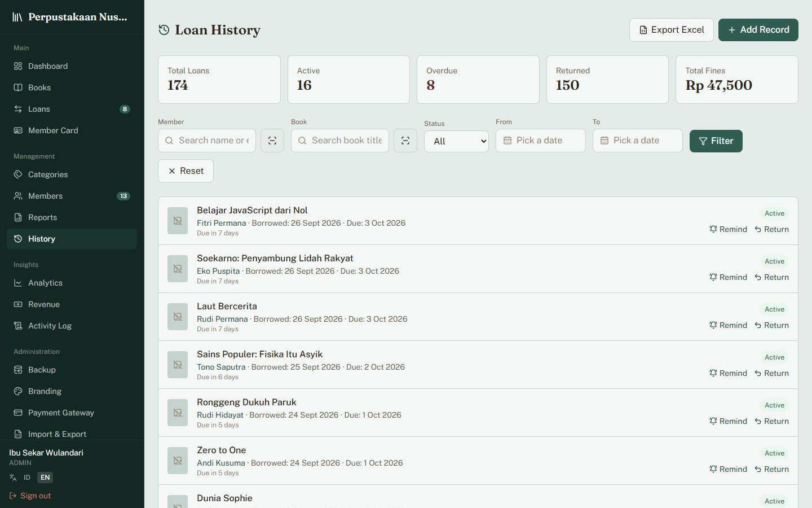Remind Fitri Permana about her loan
The image size is (812, 508).
tap(728, 229)
